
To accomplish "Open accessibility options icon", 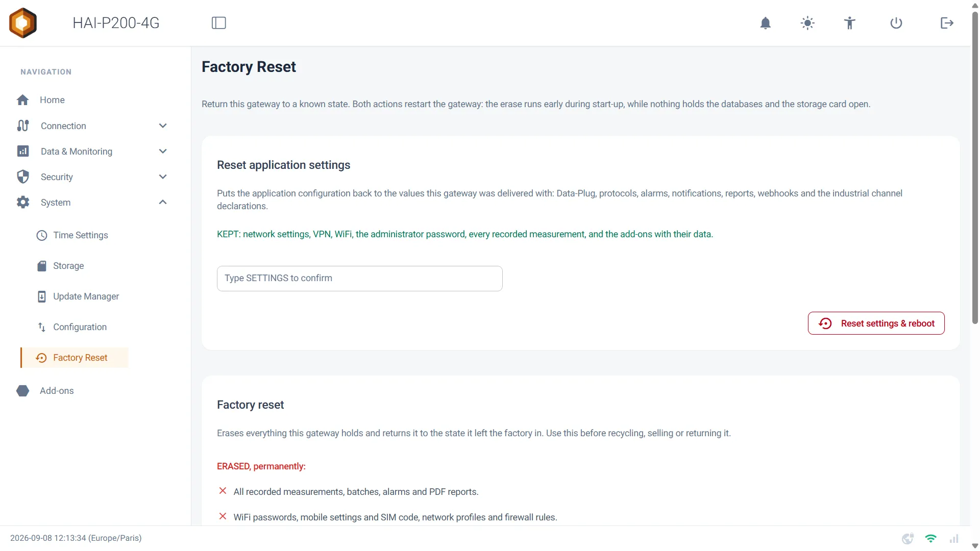I will point(849,23).
